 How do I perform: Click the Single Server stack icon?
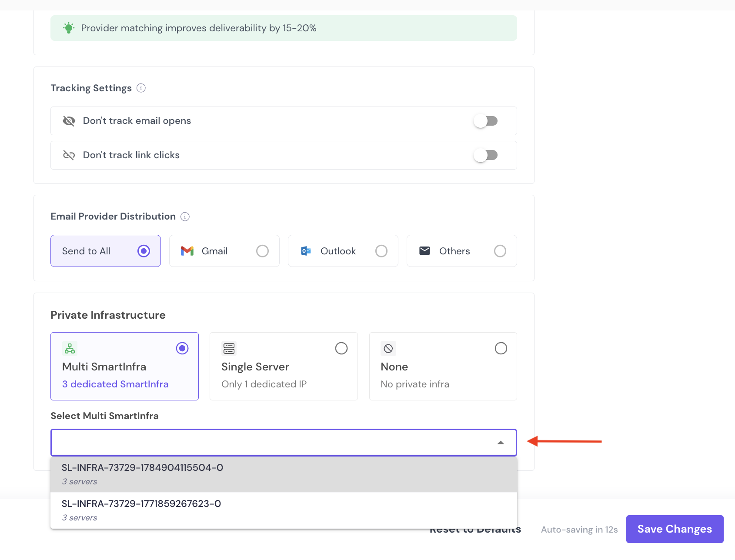pyautogui.click(x=229, y=348)
